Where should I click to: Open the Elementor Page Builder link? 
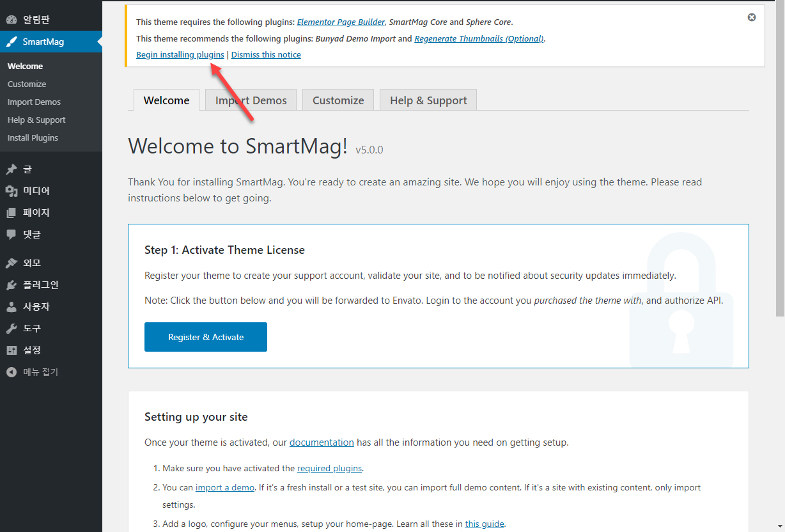[x=341, y=22]
